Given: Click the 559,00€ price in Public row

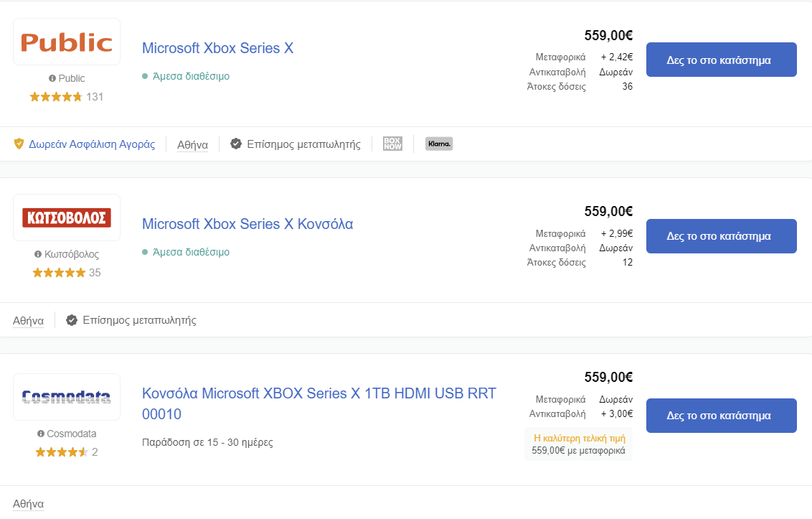Looking at the screenshot, I should click(608, 35).
